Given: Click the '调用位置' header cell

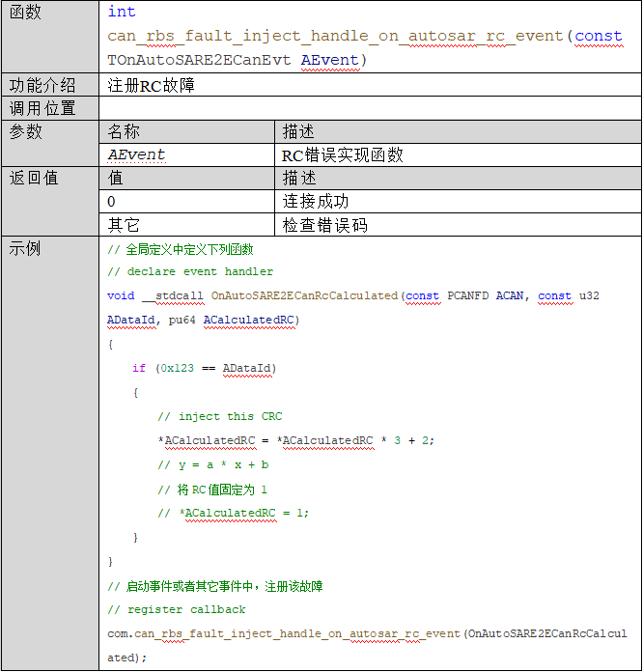Looking at the screenshot, I should click(x=50, y=108).
